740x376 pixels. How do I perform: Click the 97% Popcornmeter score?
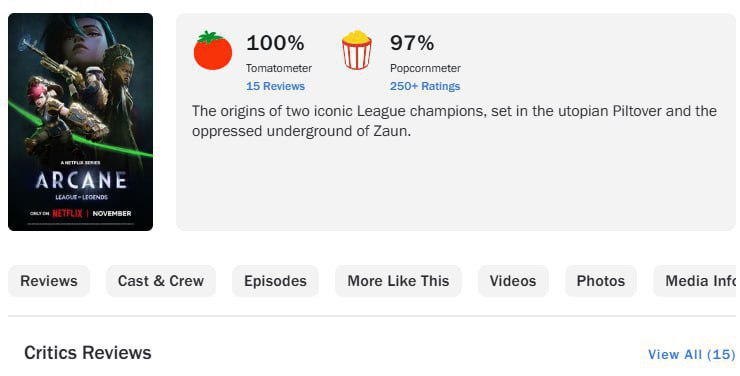[412, 43]
